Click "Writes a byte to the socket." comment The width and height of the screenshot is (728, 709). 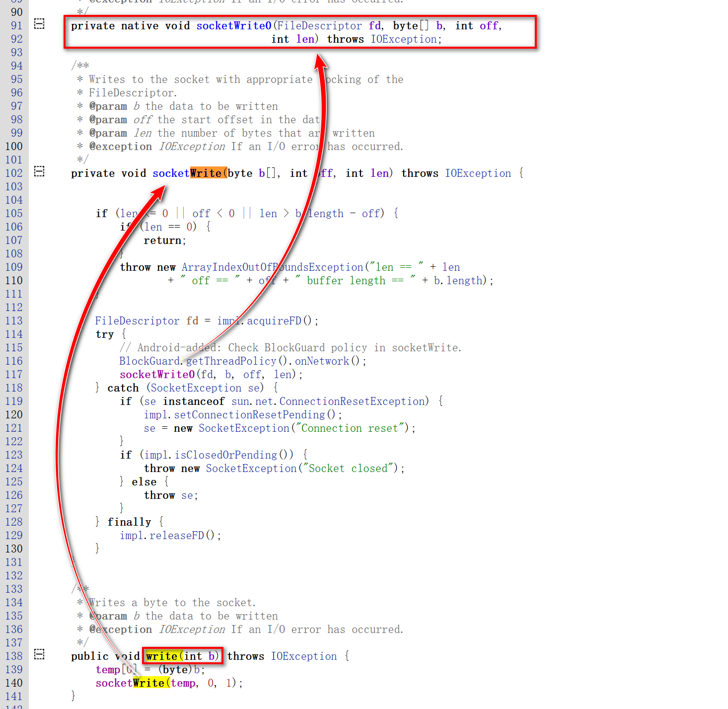click(172, 602)
